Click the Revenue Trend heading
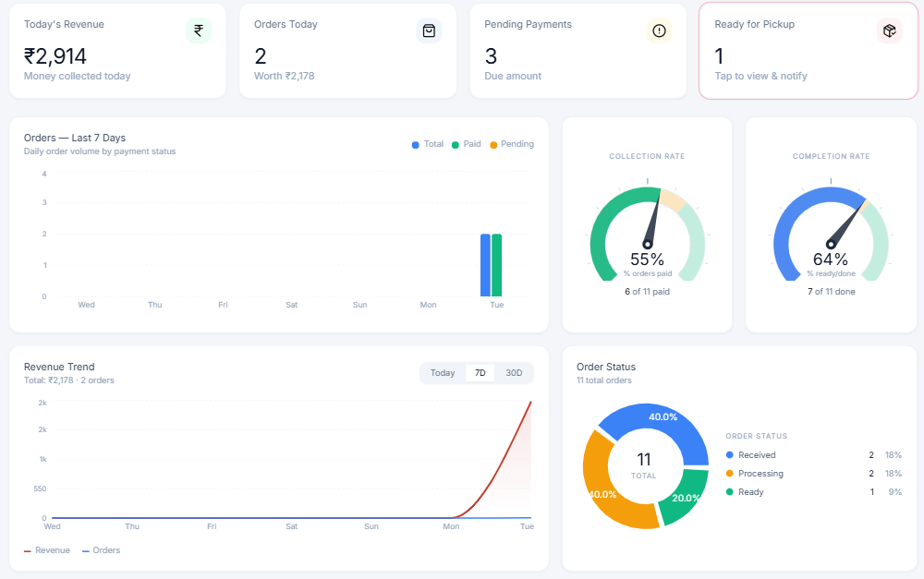Screen dimensions: 924x579 (59, 367)
